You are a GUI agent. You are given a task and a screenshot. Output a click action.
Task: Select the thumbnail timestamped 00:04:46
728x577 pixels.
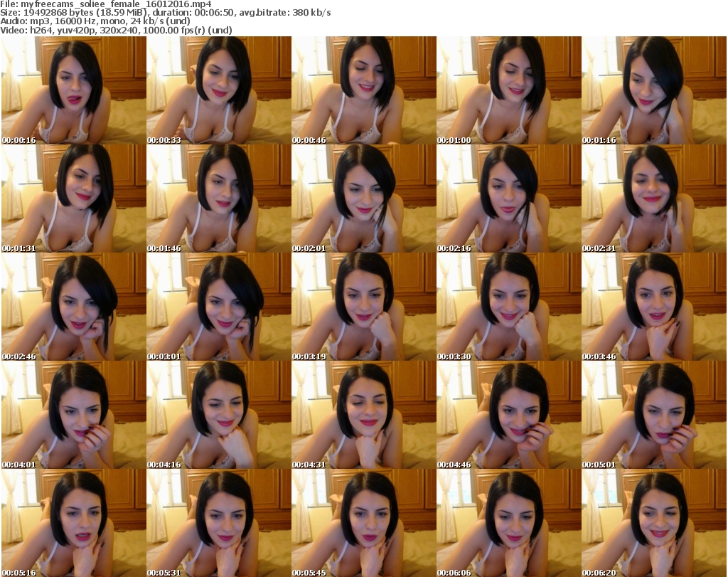[x=509, y=415]
